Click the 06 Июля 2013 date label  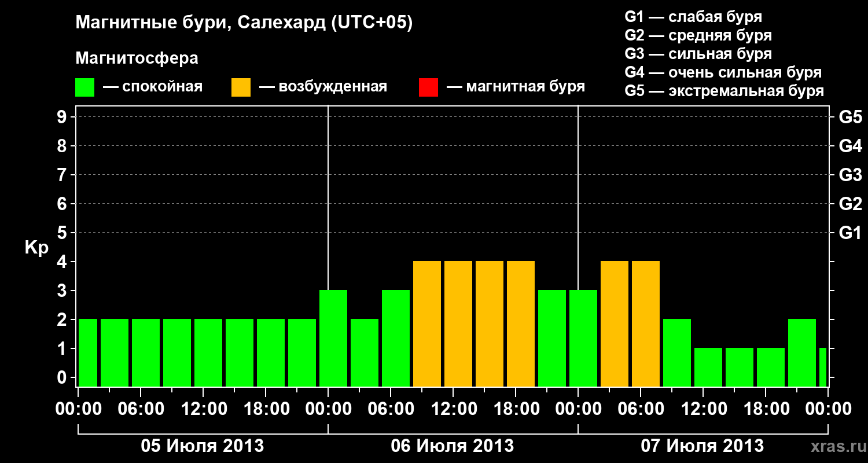[x=453, y=446]
